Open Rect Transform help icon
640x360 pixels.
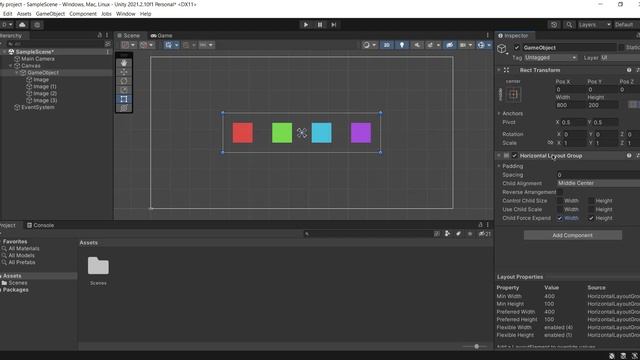tap(629, 70)
